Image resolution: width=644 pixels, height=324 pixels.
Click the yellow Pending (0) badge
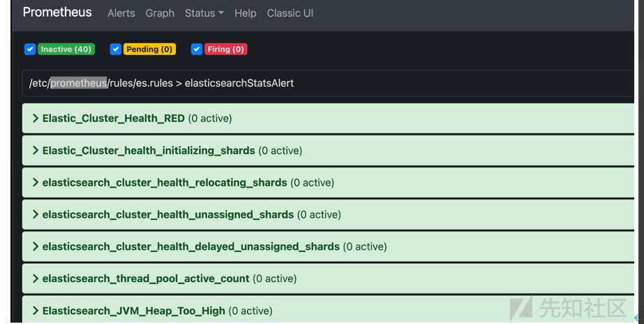coord(149,50)
